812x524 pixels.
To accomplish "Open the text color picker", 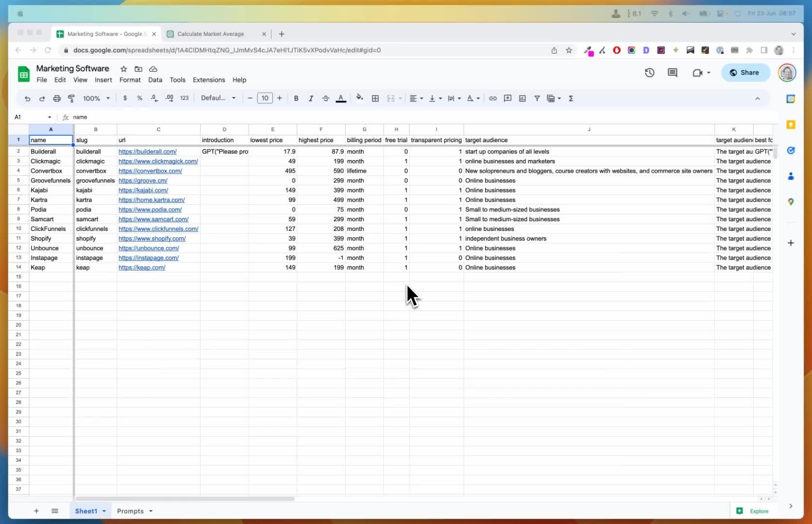I will (341, 98).
